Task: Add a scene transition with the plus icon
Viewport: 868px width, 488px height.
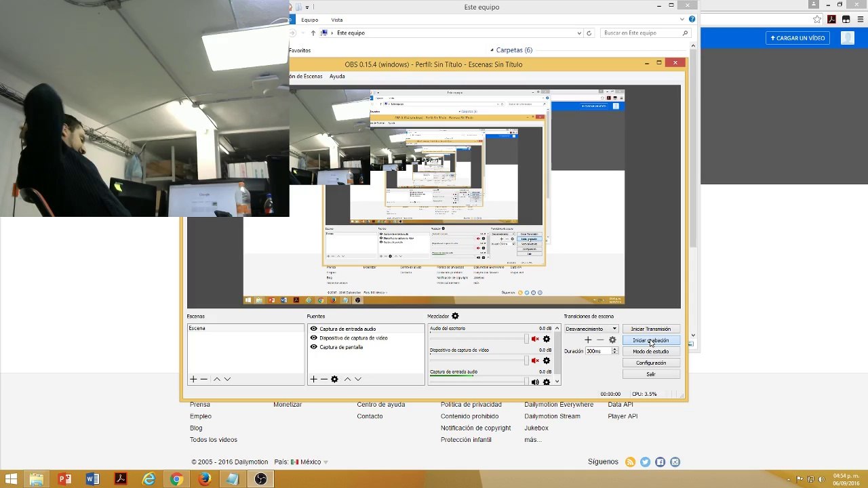Action: click(x=588, y=340)
